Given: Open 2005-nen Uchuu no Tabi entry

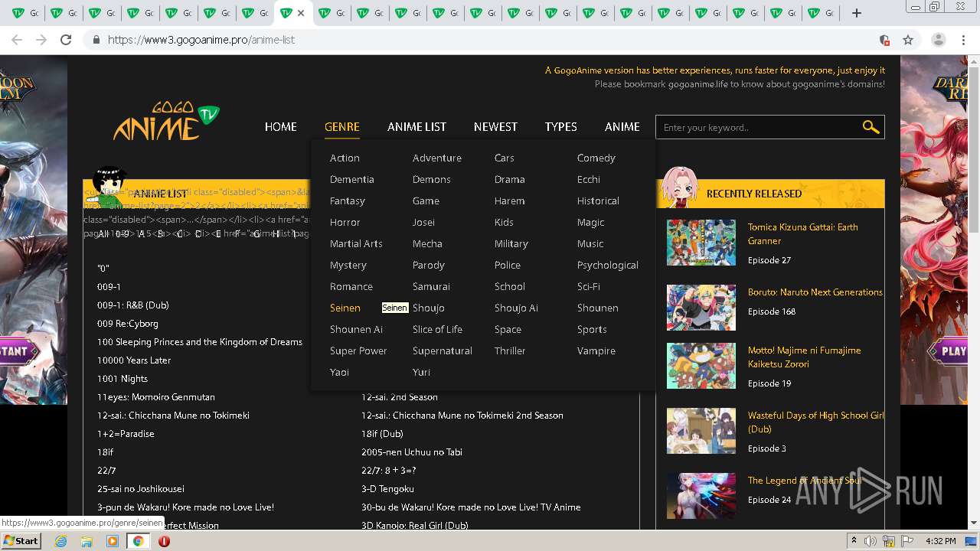Looking at the screenshot, I should (411, 452).
